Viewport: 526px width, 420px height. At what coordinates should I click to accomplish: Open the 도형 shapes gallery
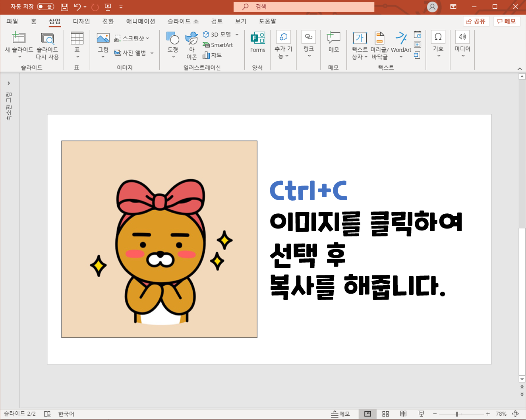tap(173, 45)
